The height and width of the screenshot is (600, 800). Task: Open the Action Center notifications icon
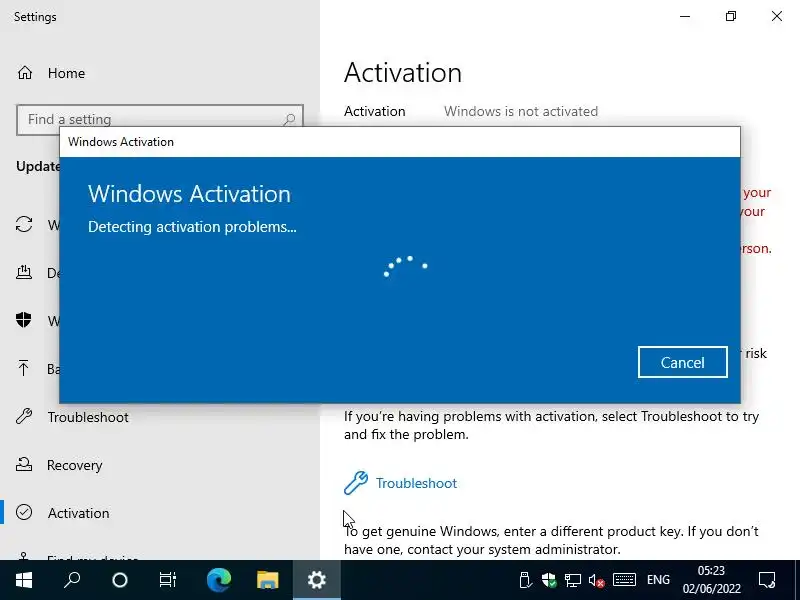point(767,580)
